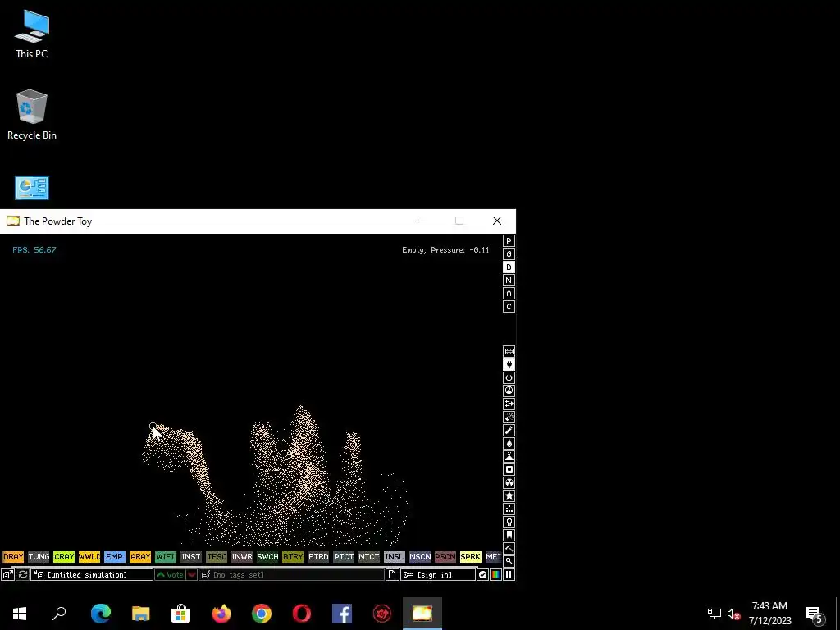This screenshot has width=840, height=630.
Task: Select the ARAY element
Action: (x=140, y=557)
